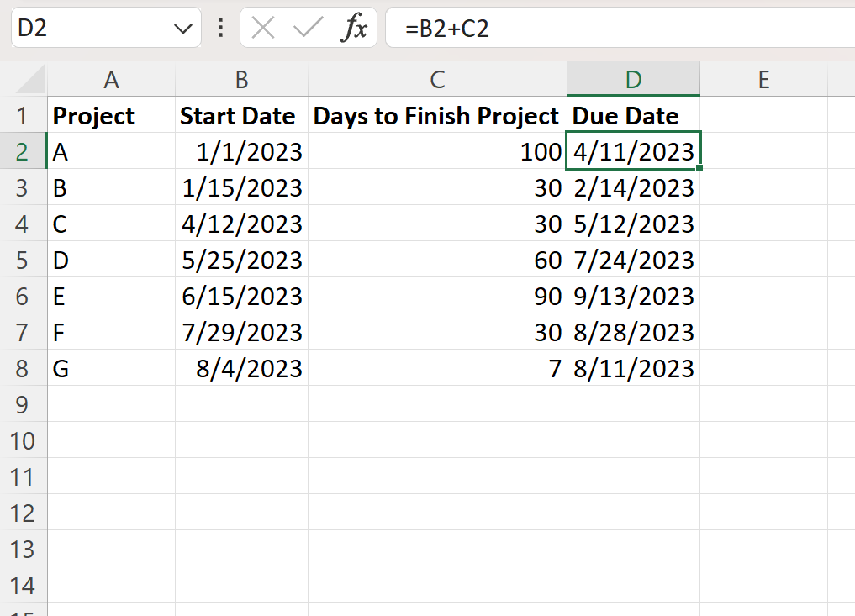
Task: Click the formula bar vertical dots handle
Action: click(220, 29)
